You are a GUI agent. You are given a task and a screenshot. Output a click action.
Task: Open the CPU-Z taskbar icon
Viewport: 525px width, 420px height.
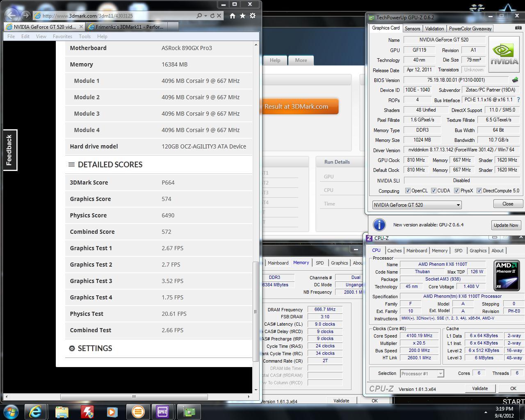click(x=162, y=411)
